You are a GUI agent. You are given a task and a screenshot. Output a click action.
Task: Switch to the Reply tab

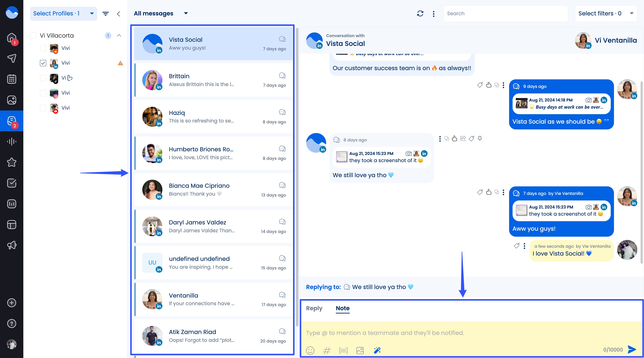(314, 308)
